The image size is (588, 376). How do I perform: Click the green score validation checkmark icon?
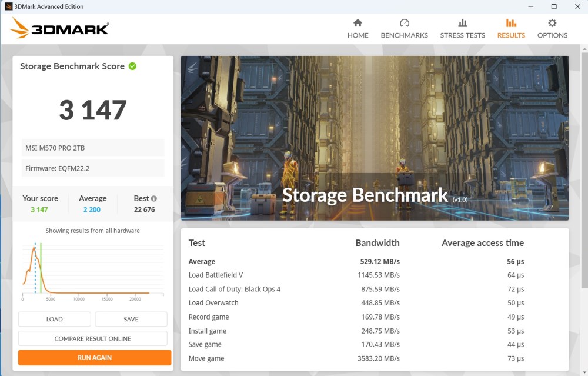(132, 66)
